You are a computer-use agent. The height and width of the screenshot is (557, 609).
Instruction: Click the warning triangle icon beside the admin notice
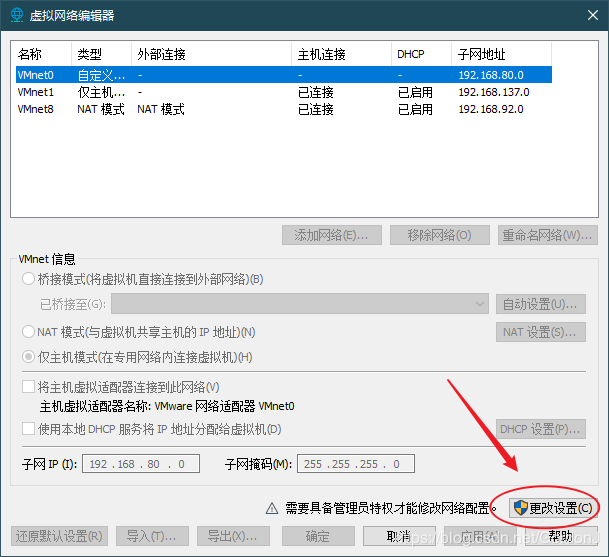[272, 508]
